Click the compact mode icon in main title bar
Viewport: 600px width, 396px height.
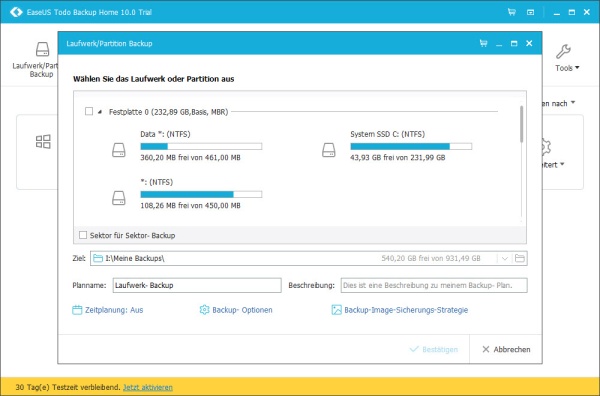[530, 12]
